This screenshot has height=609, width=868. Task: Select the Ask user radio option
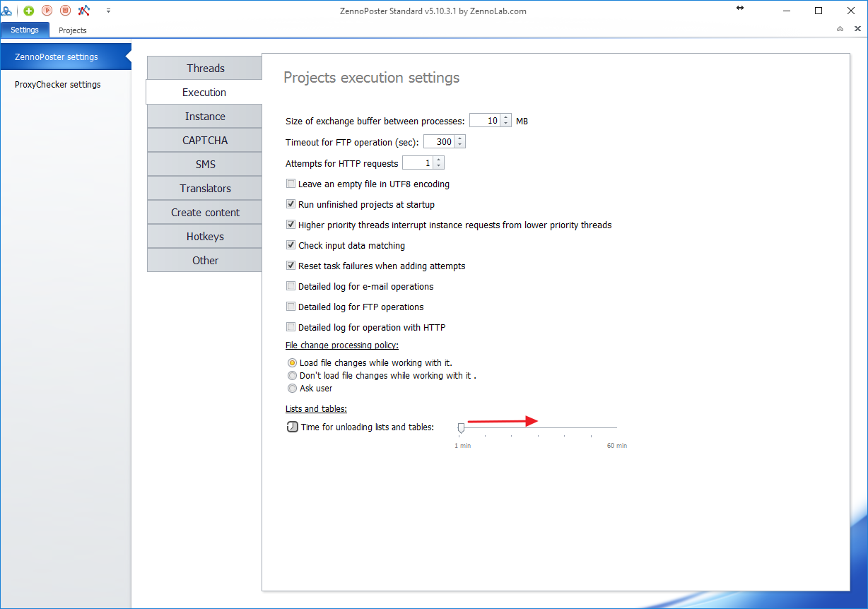click(292, 388)
